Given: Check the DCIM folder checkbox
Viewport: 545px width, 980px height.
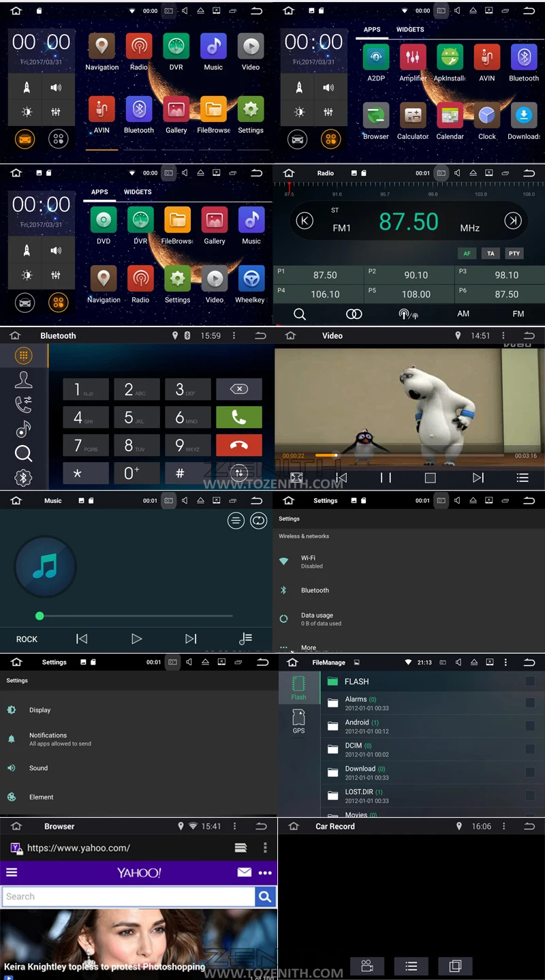Looking at the screenshot, I should (530, 749).
